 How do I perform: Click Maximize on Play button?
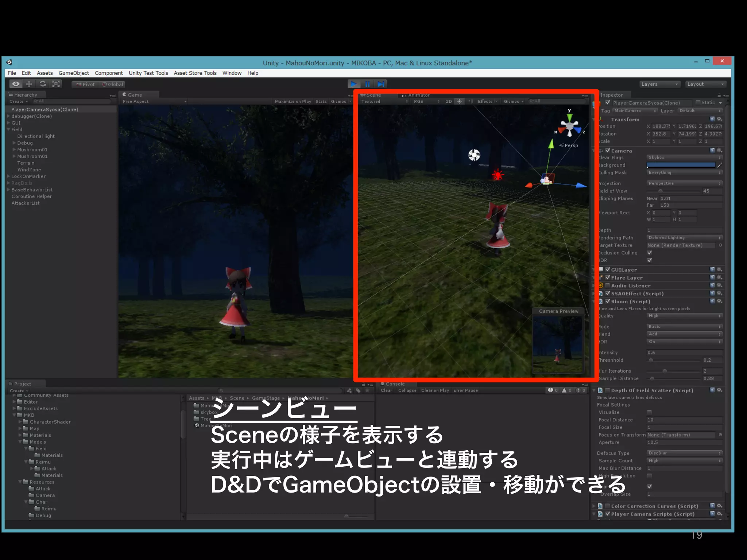[x=293, y=102]
